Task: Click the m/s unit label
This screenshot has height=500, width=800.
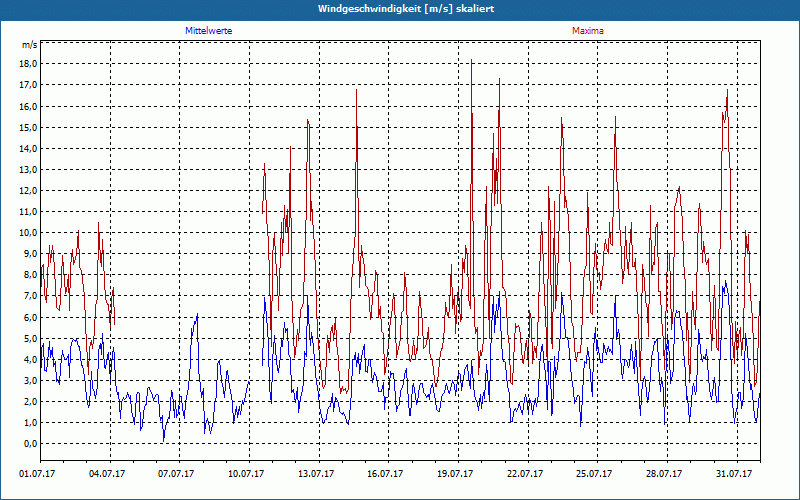Action: click(x=30, y=45)
